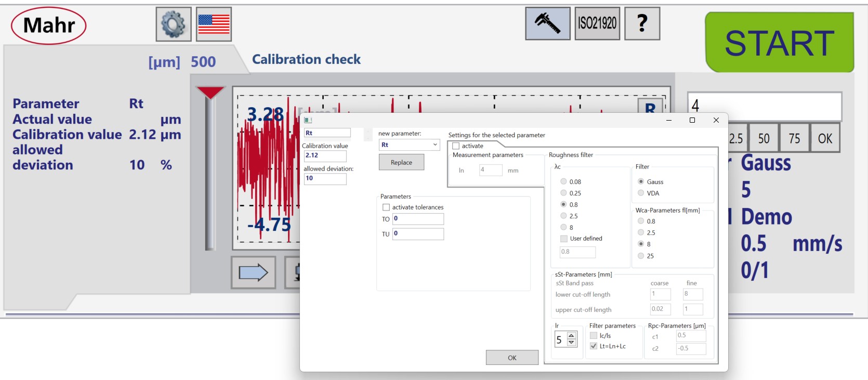Focus the TU tolerance input field

pos(418,234)
